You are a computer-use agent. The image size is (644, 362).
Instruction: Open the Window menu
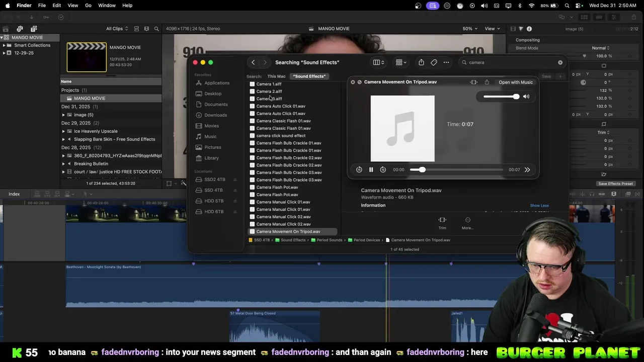pos(107,6)
